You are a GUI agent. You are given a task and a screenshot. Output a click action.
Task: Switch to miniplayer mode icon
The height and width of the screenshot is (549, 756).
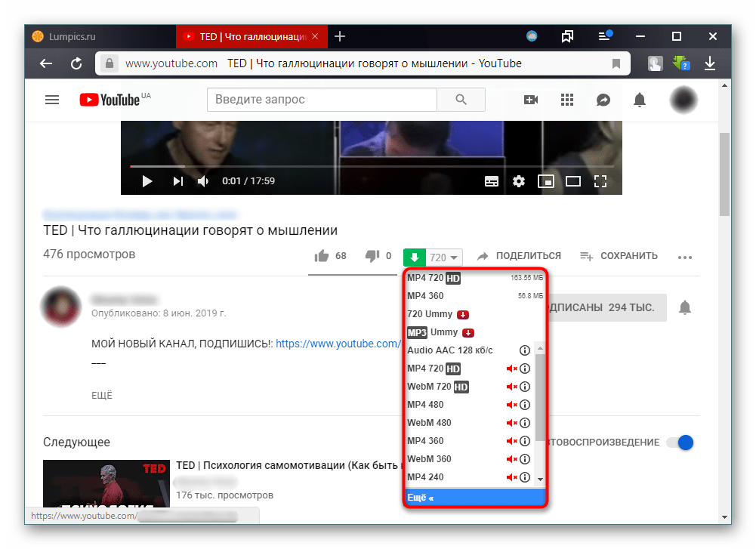[546, 181]
